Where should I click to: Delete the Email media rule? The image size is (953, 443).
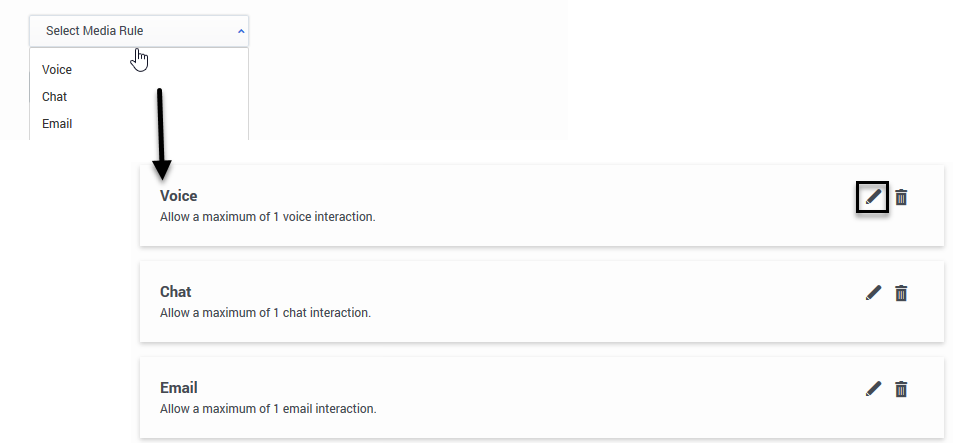901,389
